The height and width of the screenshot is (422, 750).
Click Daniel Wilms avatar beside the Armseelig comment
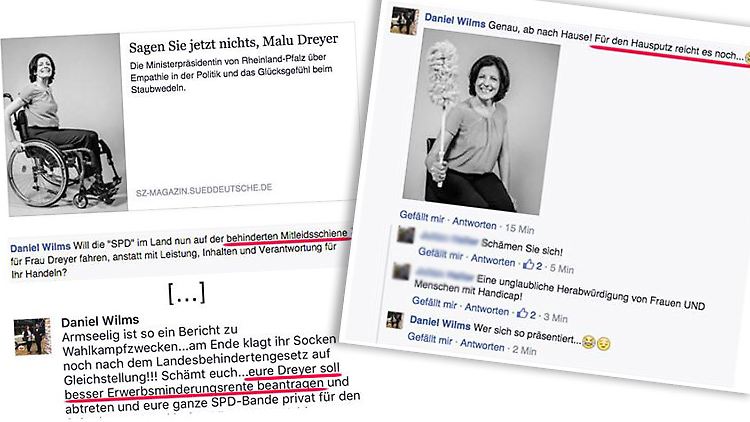coord(32,336)
